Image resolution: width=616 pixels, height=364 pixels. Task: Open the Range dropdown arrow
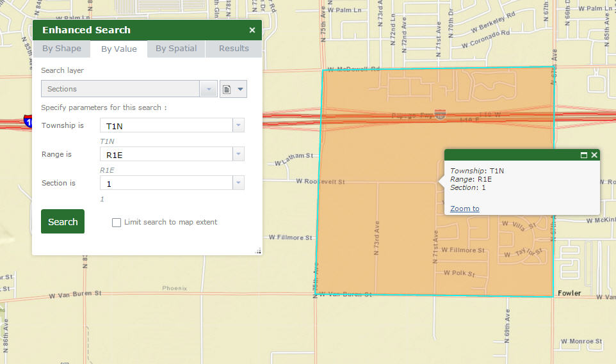click(x=238, y=154)
